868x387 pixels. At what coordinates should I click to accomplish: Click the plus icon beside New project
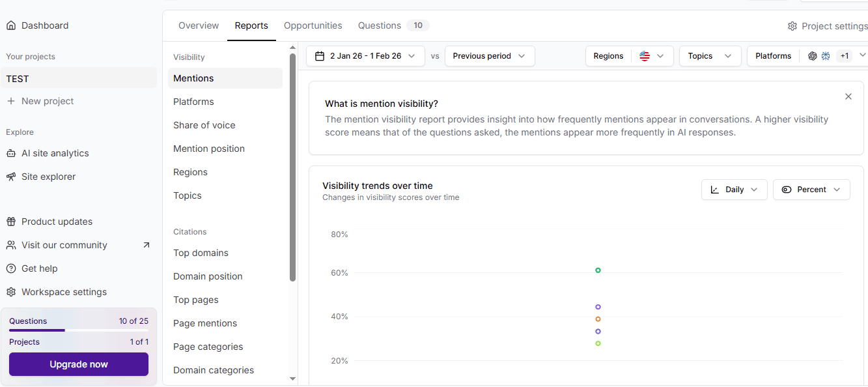point(11,101)
